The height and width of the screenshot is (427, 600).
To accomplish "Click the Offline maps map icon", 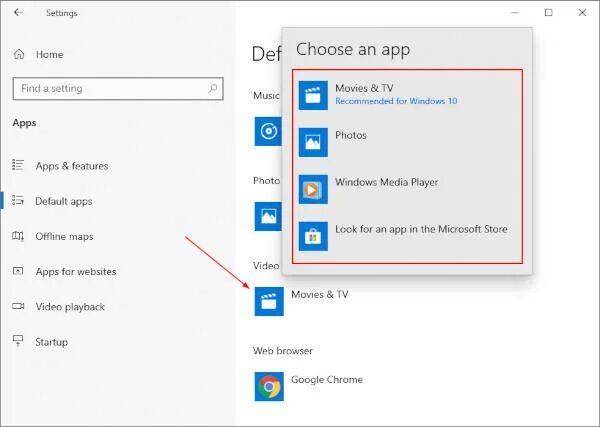I will point(18,236).
